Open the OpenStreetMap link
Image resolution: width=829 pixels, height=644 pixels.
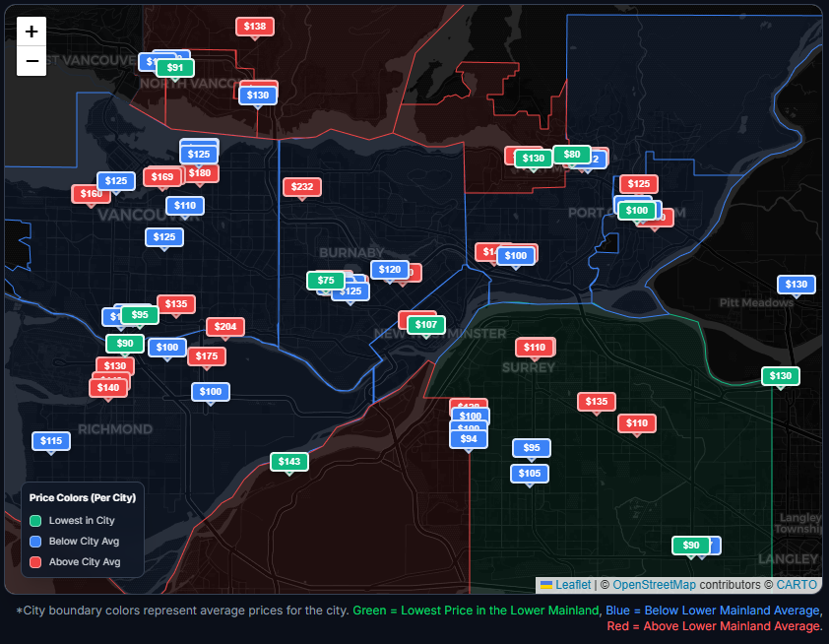click(654, 585)
